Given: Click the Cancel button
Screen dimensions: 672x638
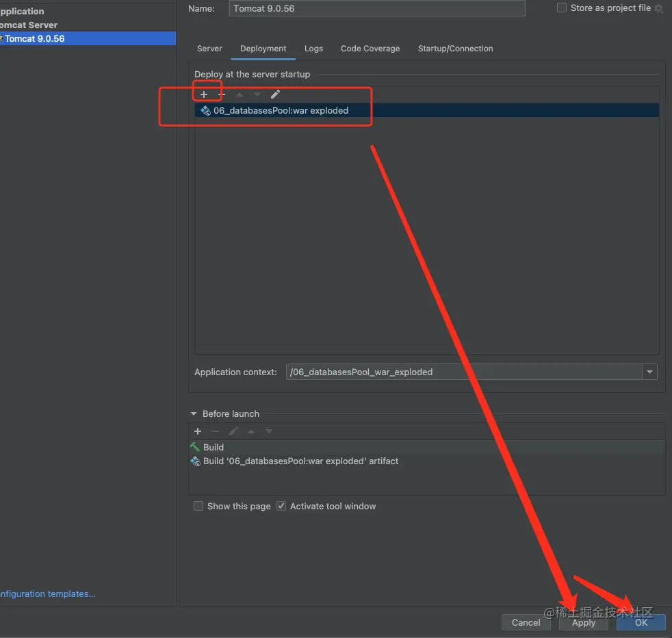Looking at the screenshot, I should pyautogui.click(x=526, y=622).
